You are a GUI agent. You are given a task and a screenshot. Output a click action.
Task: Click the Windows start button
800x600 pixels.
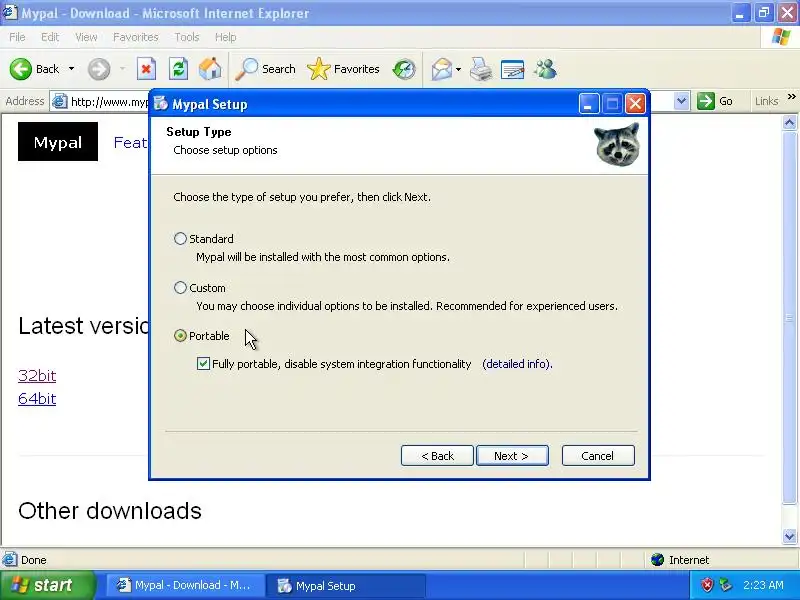pos(47,585)
